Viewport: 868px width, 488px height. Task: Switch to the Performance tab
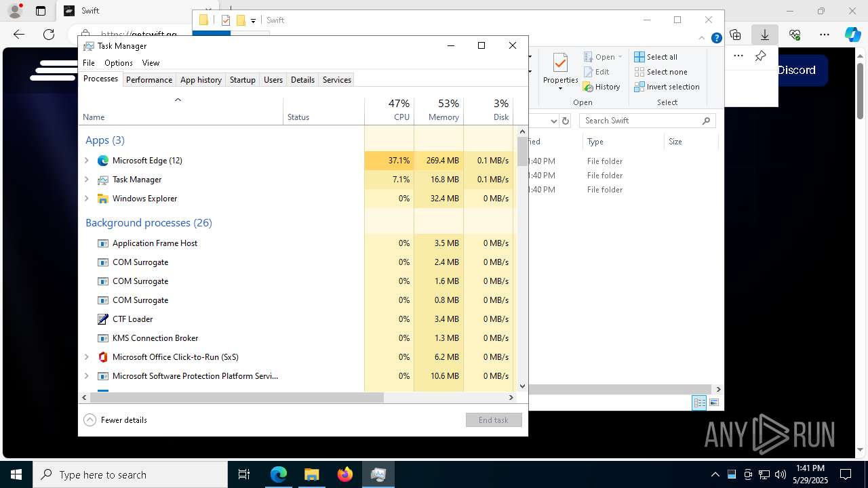pos(149,80)
